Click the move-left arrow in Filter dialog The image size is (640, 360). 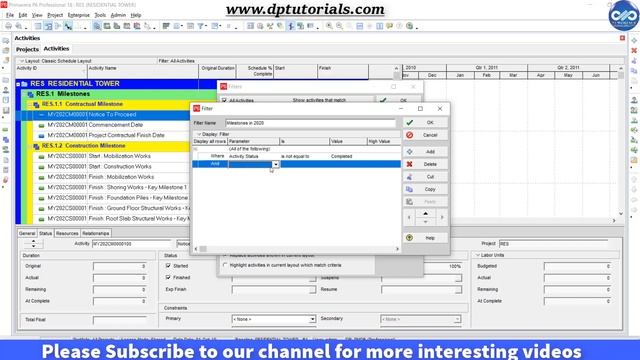coord(409,218)
